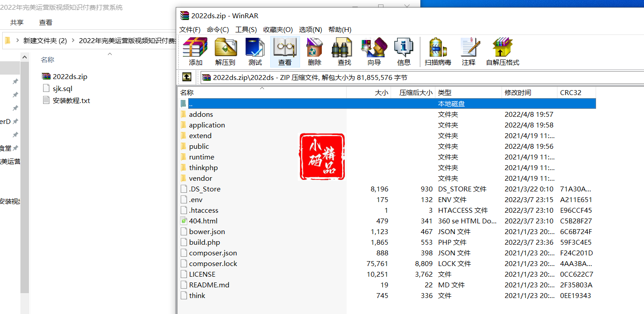Click the up-one-level arrow button in WinRAR
The image size is (644, 314).
187,77
